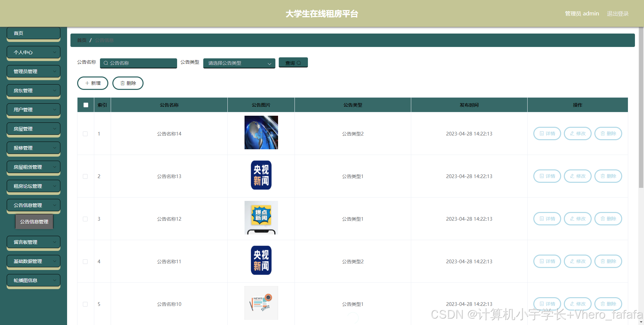Navigate to 首页 in the breadcrumb
Screen dimensions: 644x325
pyautogui.click(x=82, y=40)
